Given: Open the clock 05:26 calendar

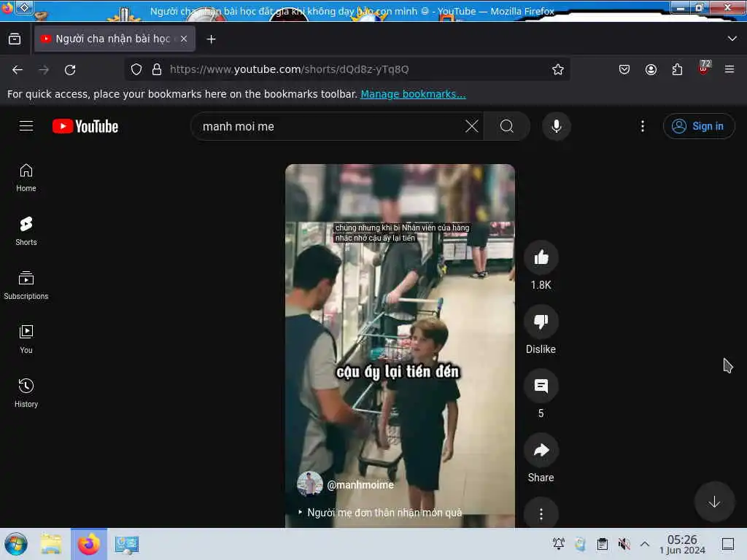Looking at the screenshot, I should [x=682, y=544].
